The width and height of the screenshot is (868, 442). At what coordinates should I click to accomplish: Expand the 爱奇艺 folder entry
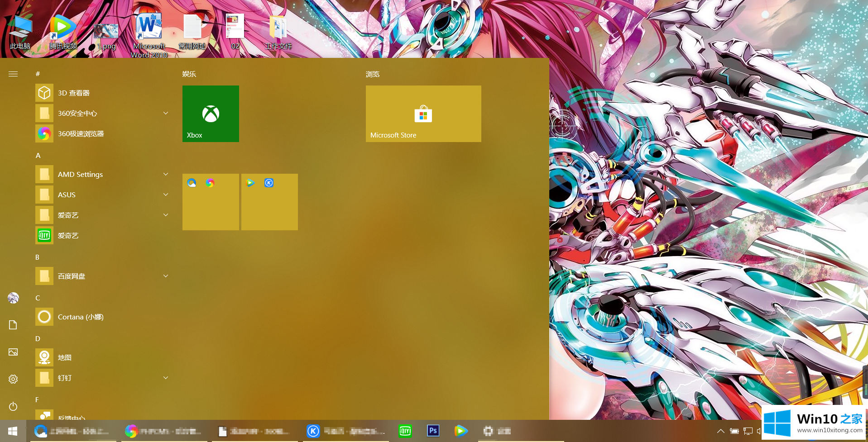click(x=102, y=215)
